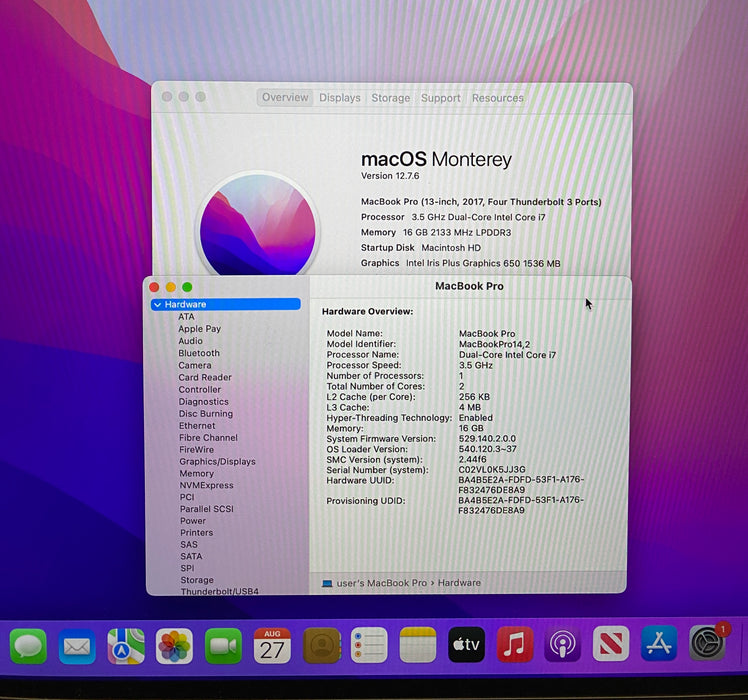Select Memory in the sidebar list
The image size is (748, 700).
197,473
